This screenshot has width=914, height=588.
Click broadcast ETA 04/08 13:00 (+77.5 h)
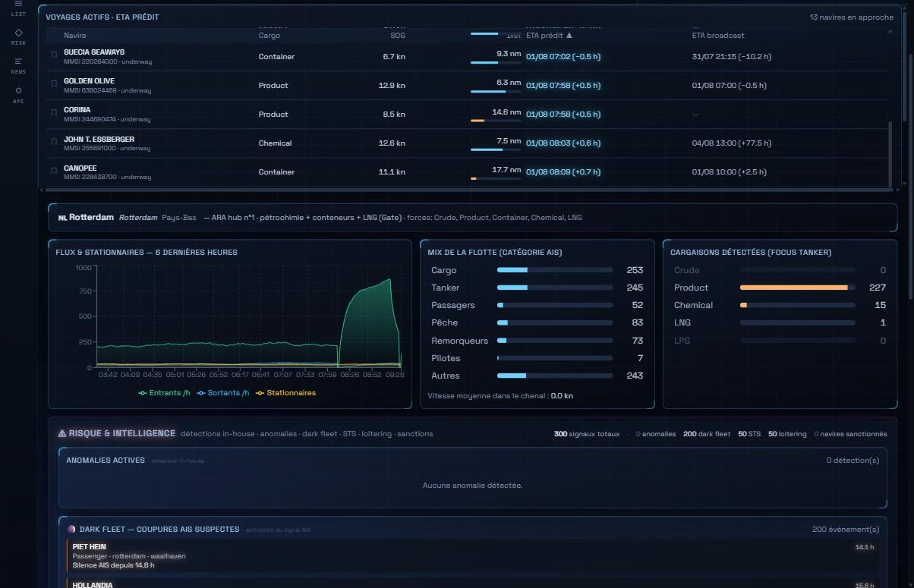point(732,143)
